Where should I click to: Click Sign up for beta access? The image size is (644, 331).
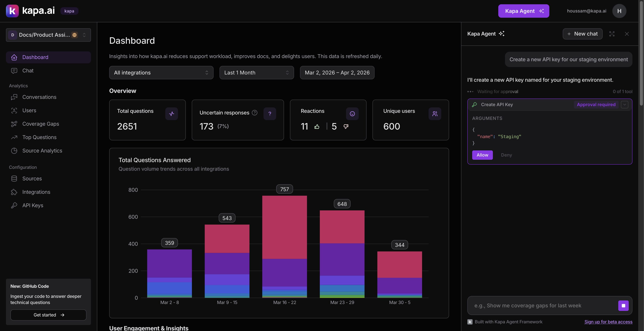point(608,322)
